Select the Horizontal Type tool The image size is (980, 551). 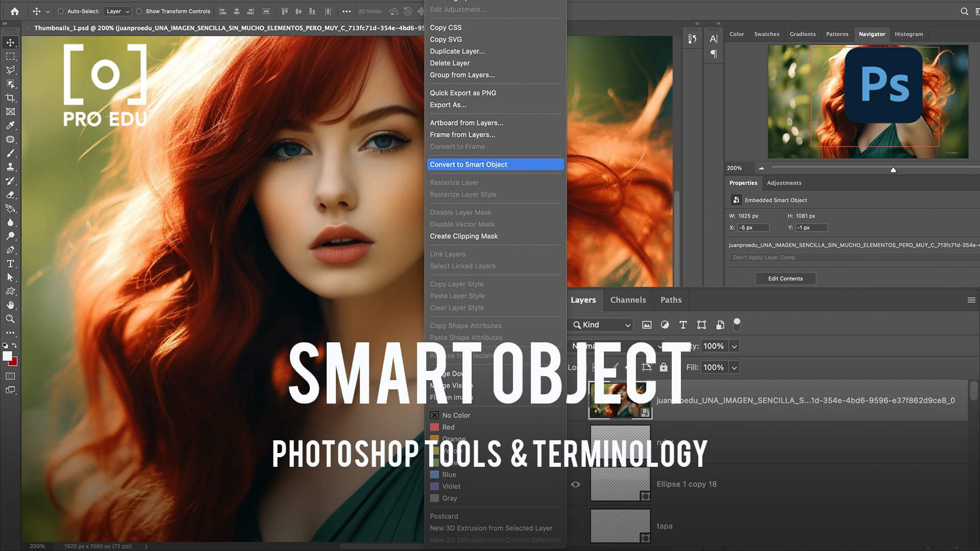click(10, 264)
